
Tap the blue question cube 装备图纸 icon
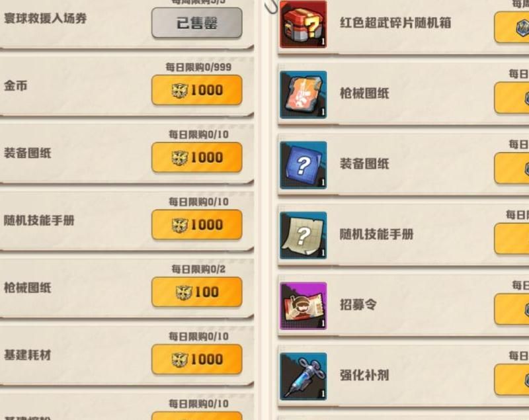303,165
